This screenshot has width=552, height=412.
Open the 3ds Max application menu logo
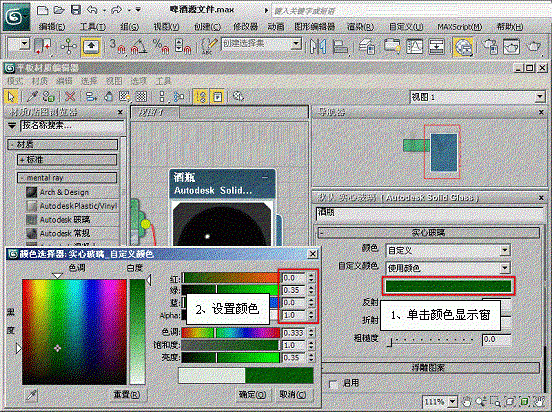coord(16,16)
